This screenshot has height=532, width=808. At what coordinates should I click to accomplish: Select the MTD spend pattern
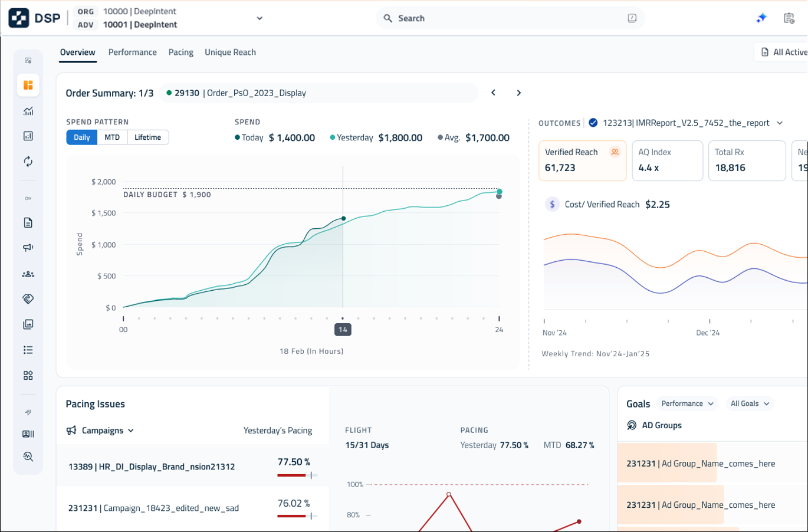pyautogui.click(x=112, y=137)
